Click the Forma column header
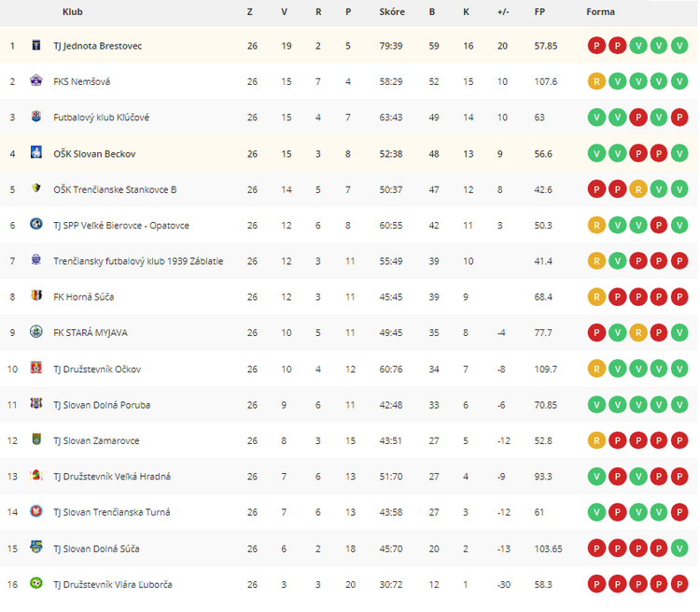 tap(600, 12)
